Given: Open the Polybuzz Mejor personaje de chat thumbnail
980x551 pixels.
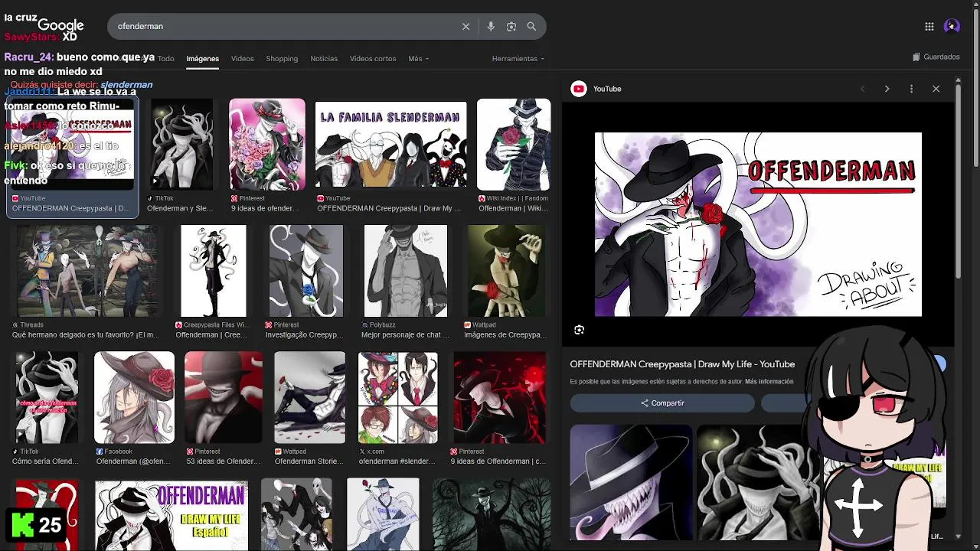Looking at the screenshot, I should click(406, 271).
